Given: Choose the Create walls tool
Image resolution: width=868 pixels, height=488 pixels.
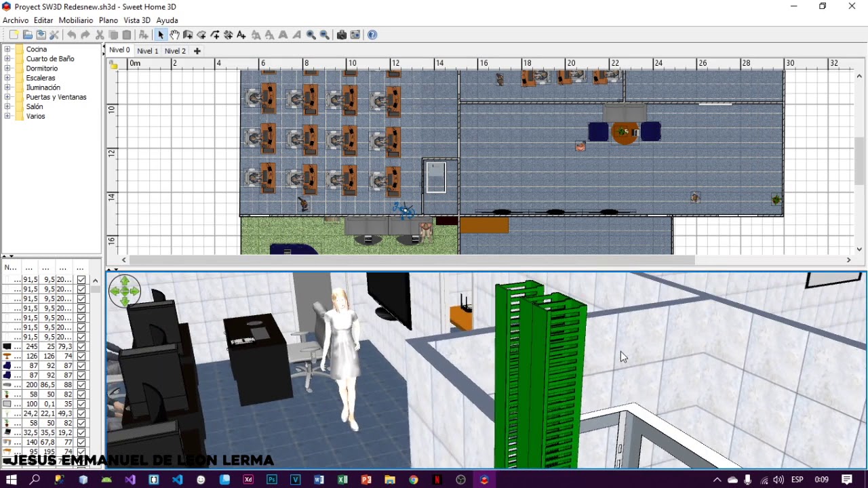Looking at the screenshot, I should coord(188,35).
